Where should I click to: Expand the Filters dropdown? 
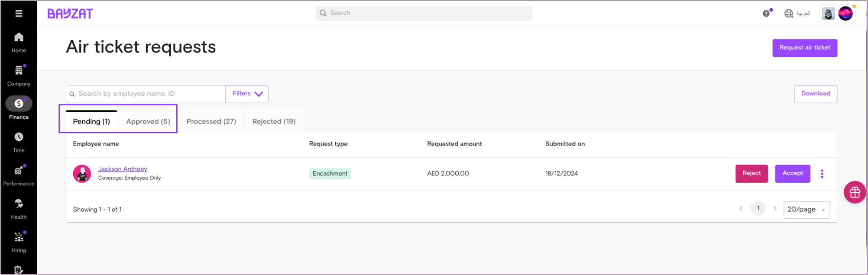point(247,94)
